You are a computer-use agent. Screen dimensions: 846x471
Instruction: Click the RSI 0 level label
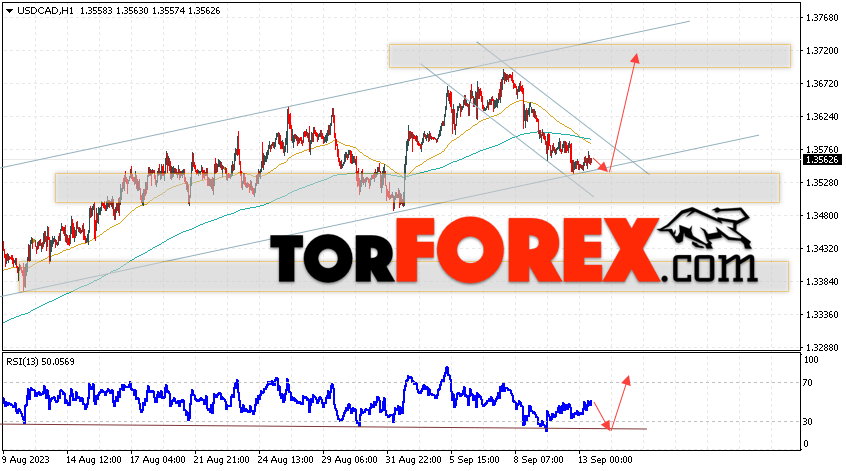[806, 444]
